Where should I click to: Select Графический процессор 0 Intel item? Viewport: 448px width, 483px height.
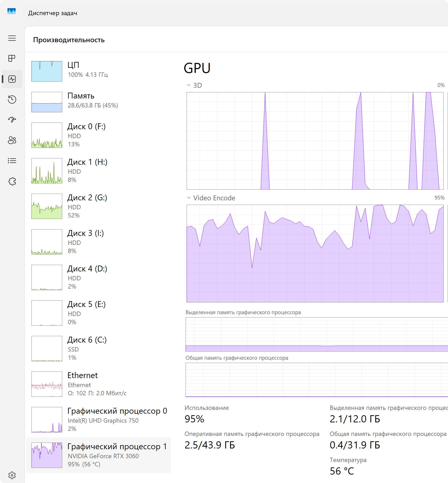pyautogui.click(x=99, y=420)
